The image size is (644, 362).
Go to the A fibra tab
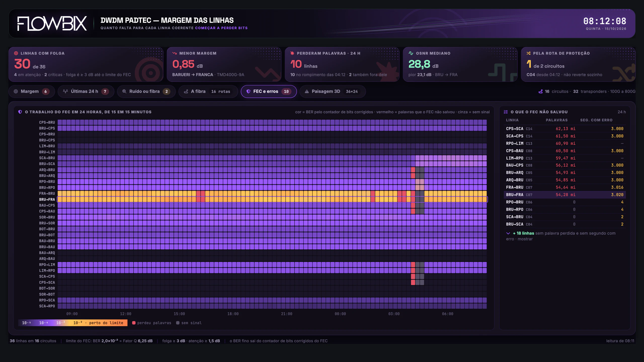[208, 92]
